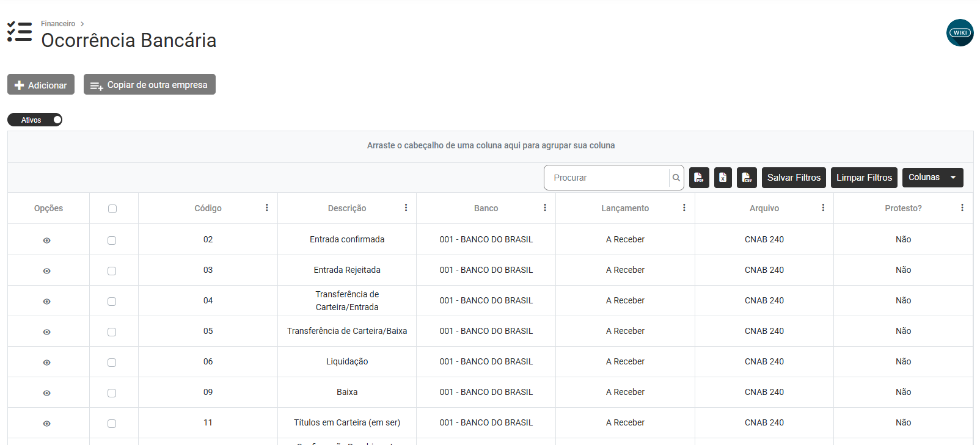Sort by the Descrição column header
This screenshot has height=445, width=980.
(x=346, y=208)
